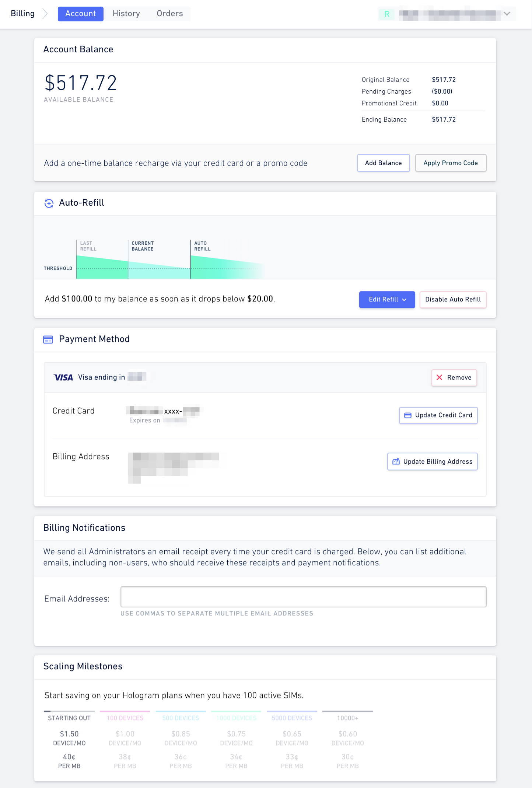The height and width of the screenshot is (788, 532).
Task: Disable Auto Refill
Action: click(x=453, y=300)
